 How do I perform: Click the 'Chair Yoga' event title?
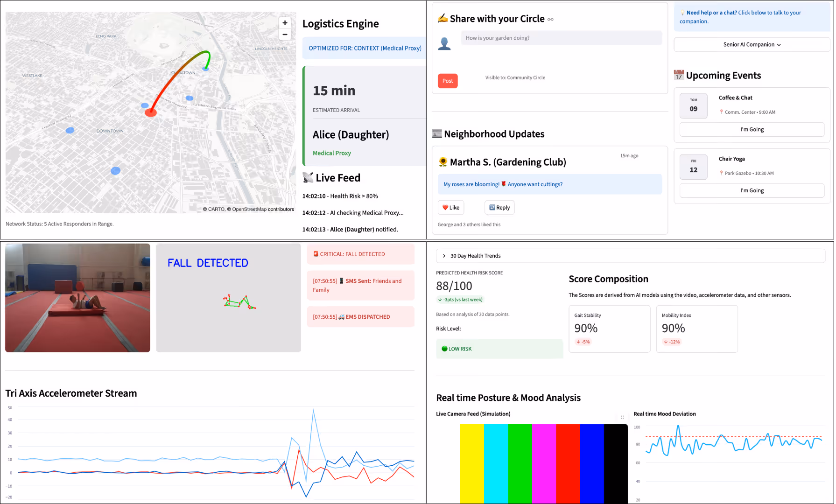click(731, 159)
